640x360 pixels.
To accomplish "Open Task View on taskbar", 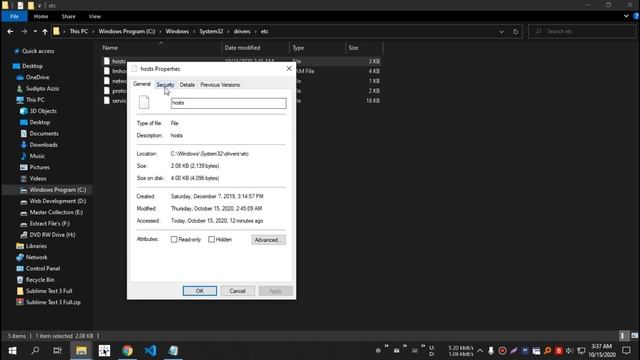I will point(58,351).
